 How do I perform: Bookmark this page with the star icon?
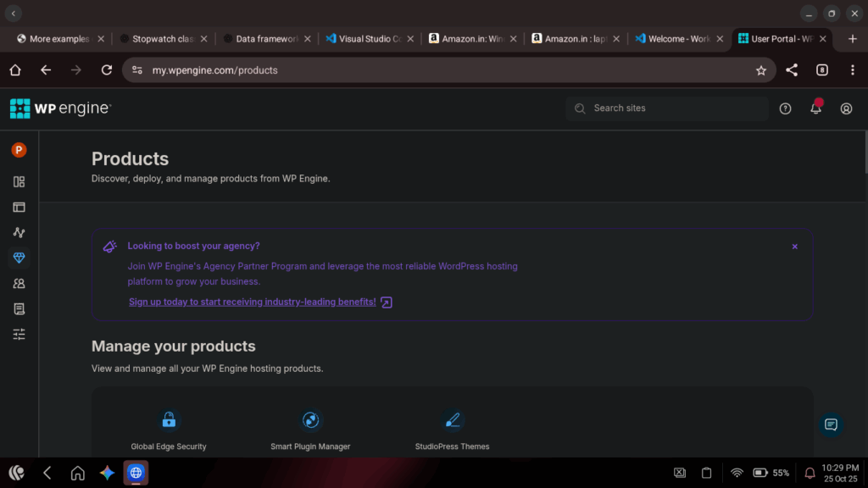(760, 70)
